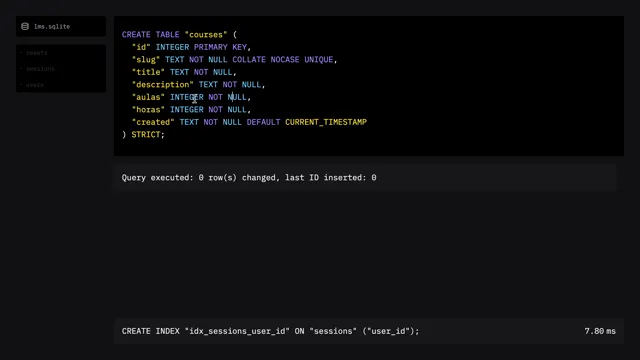The width and height of the screenshot is (640, 360).
Task: Click the CREATE INDEX idx_sessions_user_id history entry
Action: click(x=270, y=331)
